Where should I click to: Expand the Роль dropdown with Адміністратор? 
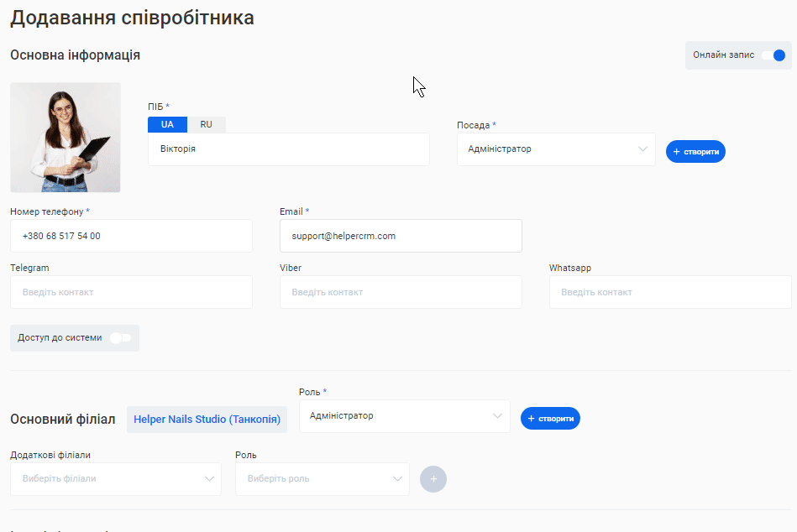tap(404, 416)
